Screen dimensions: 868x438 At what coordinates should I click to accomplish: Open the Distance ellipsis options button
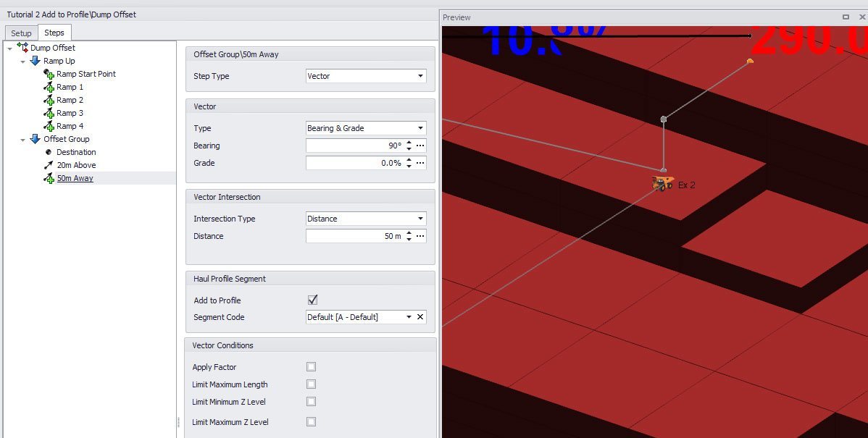(420, 236)
